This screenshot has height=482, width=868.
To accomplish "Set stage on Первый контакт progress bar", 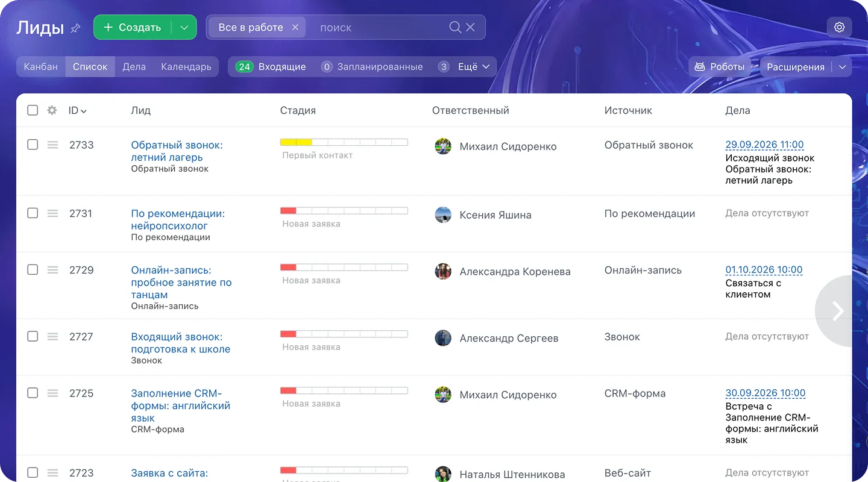I will [344, 142].
